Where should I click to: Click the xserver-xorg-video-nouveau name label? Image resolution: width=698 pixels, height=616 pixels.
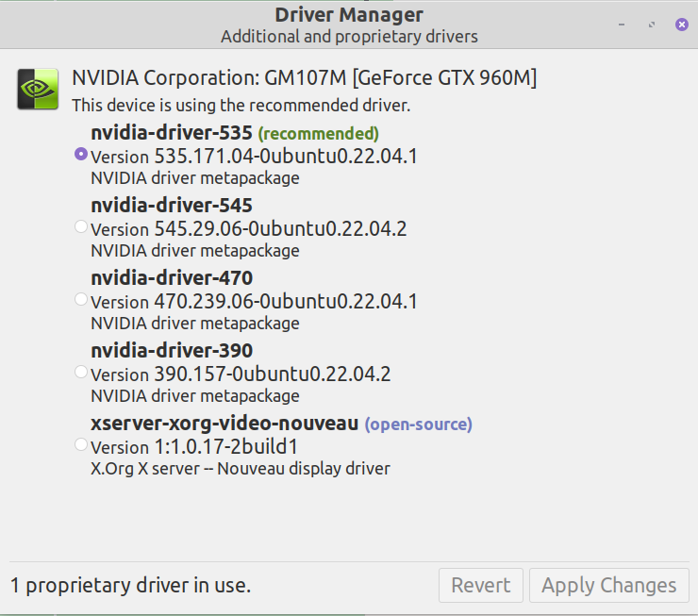224,424
